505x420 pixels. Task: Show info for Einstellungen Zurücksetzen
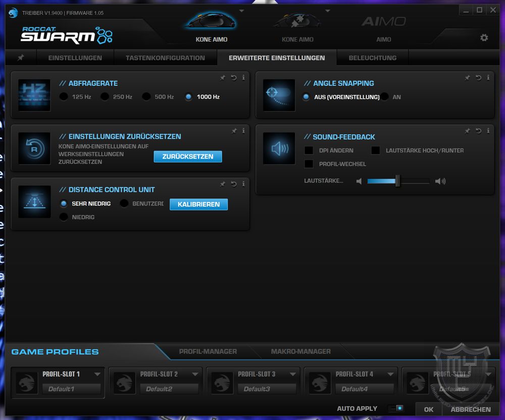(x=243, y=131)
